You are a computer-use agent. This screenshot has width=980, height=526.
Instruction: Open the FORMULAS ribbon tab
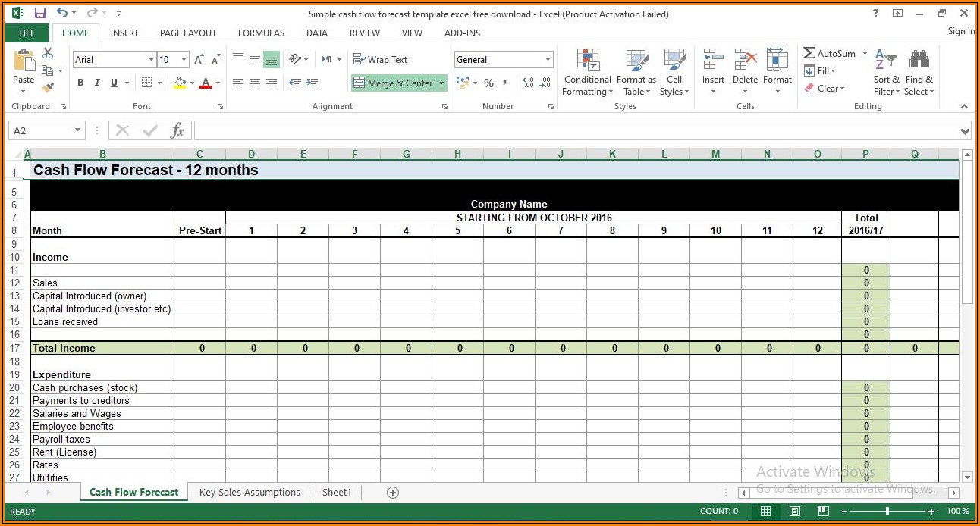click(x=261, y=33)
